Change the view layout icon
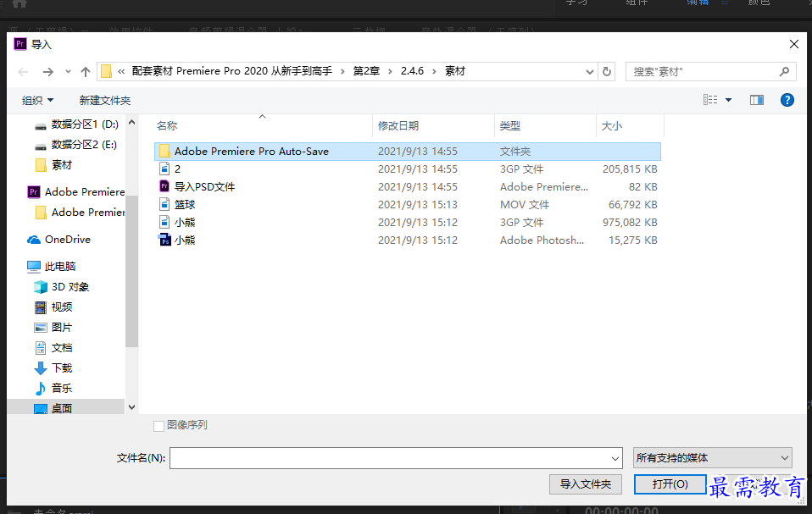 point(710,100)
